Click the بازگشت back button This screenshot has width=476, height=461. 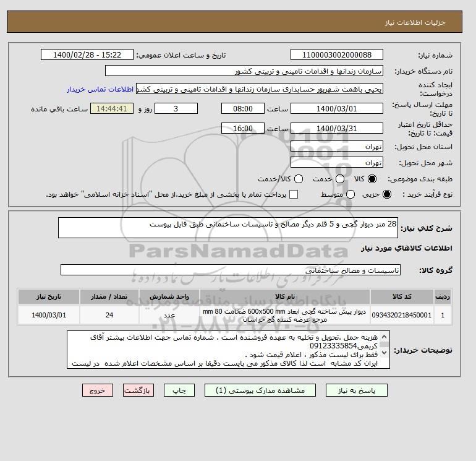[138, 390]
